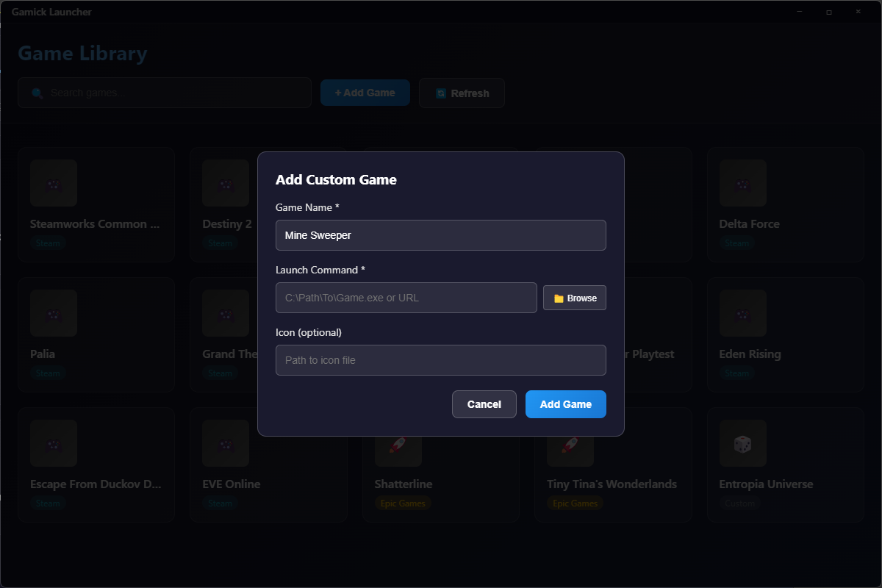Select the EVE Online title

pos(232,484)
